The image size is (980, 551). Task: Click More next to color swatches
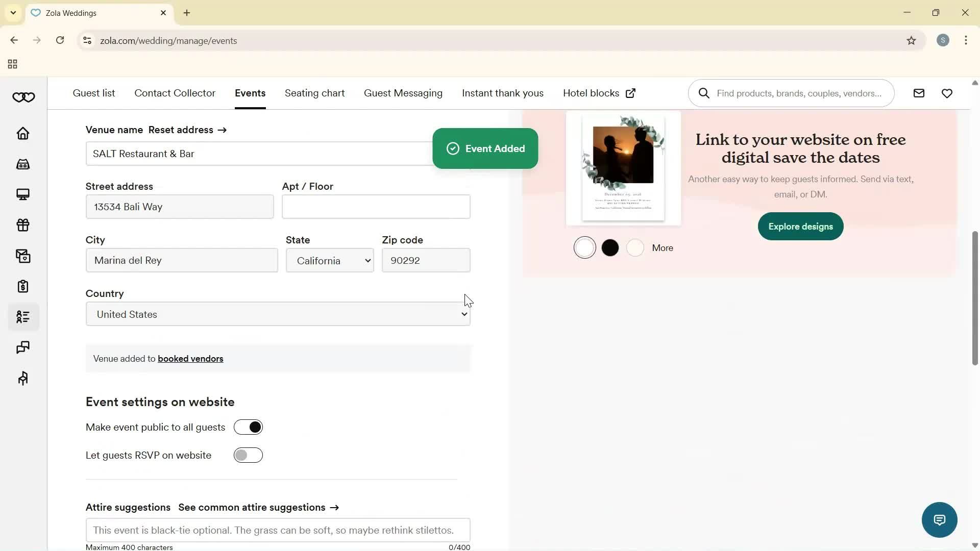662,247
